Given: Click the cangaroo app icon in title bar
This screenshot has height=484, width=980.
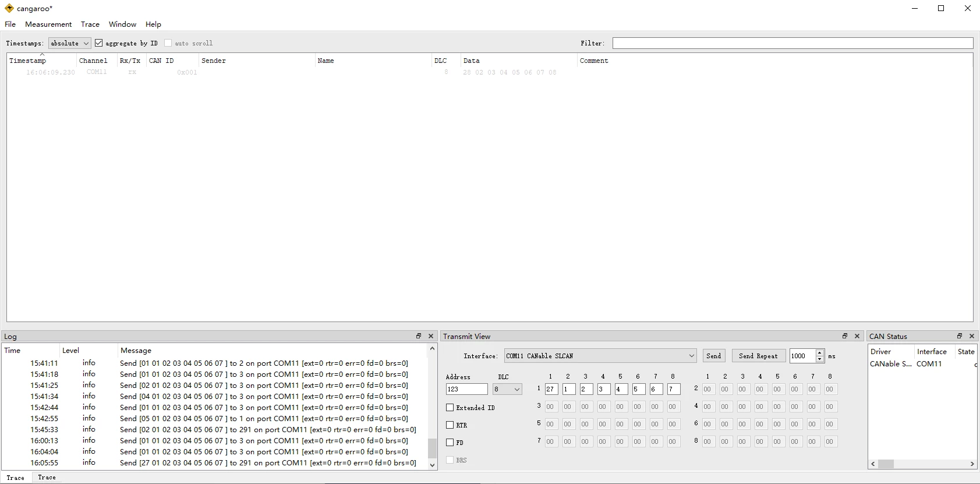Looking at the screenshot, I should [9, 8].
